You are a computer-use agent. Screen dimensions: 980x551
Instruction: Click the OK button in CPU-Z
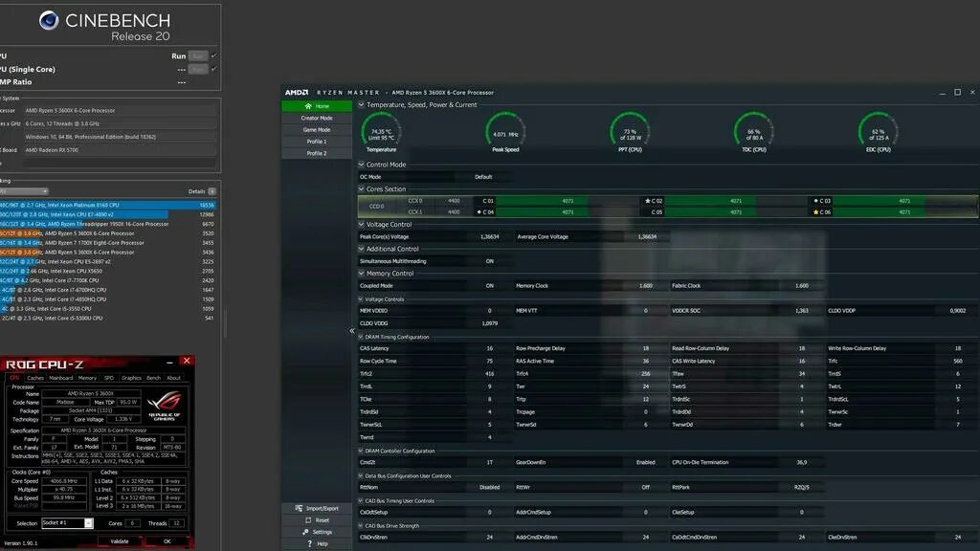pos(167,541)
